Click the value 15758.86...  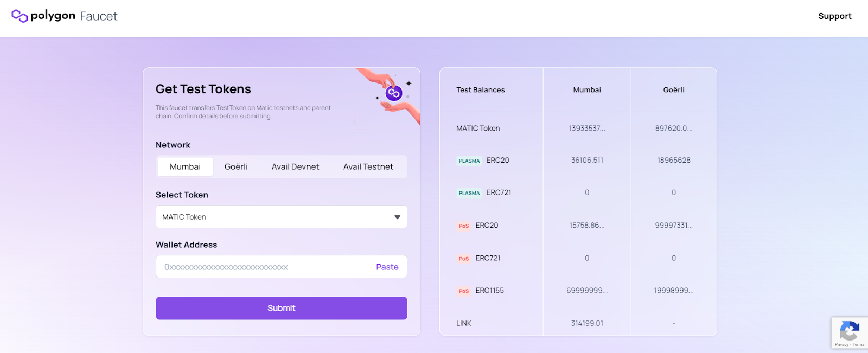(587, 226)
